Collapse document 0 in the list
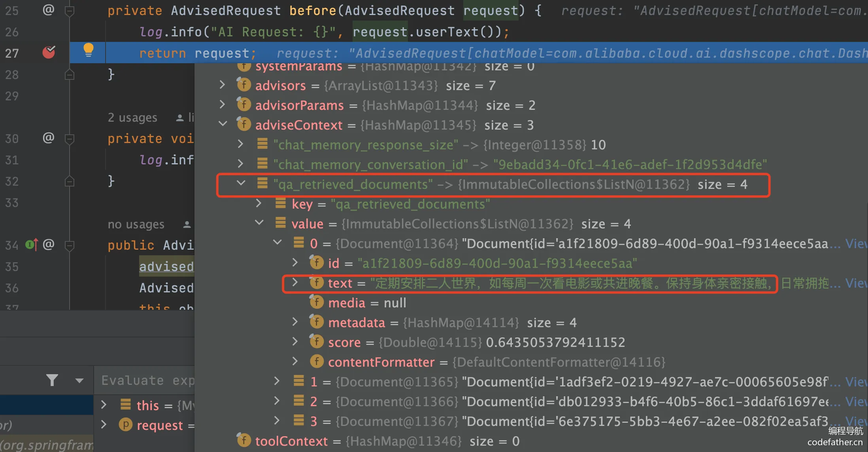Viewport: 868px width, 452px height. tap(277, 243)
